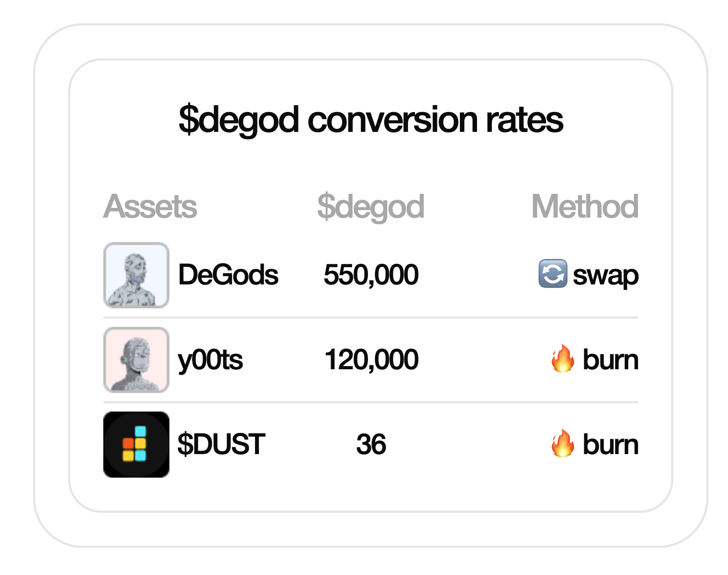This screenshot has height=575, width=728.
Task: Select the $DUST asset name
Action: pyautogui.click(x=221, y=444)
